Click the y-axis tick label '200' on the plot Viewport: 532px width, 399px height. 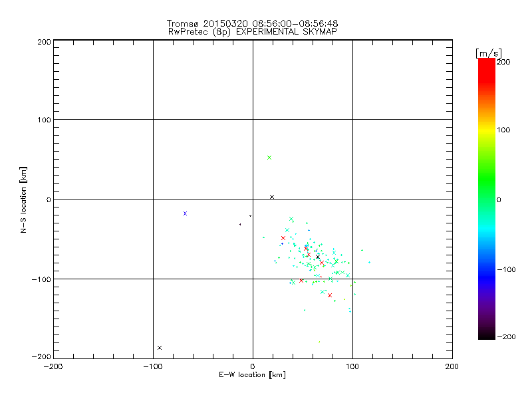point(44,42)
